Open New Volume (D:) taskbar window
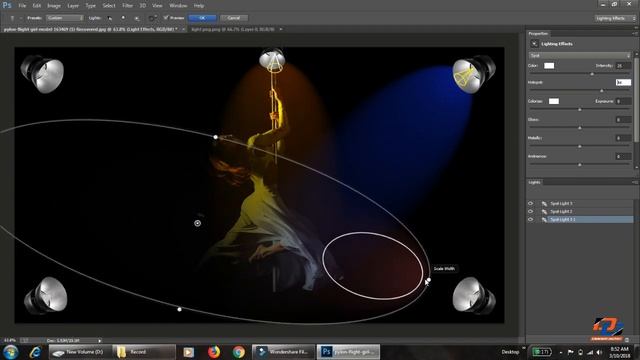The image size is (640, 360). point(80,352)
